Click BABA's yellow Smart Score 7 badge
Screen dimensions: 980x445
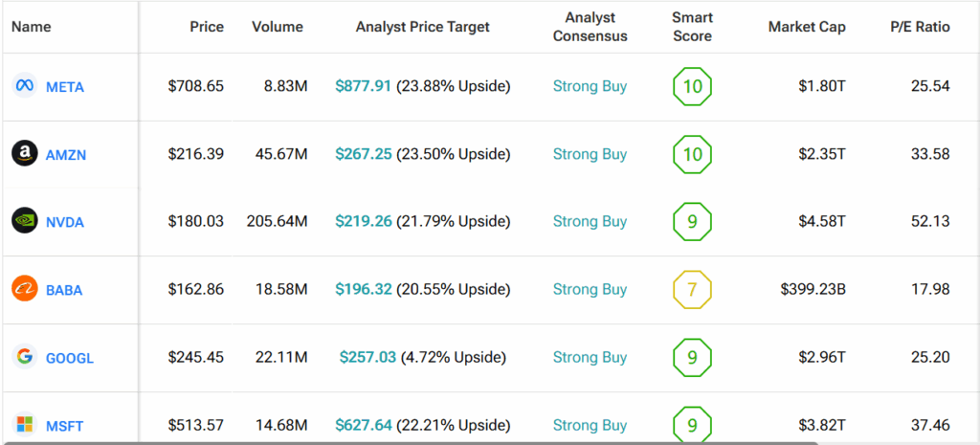tap(692, 289)
